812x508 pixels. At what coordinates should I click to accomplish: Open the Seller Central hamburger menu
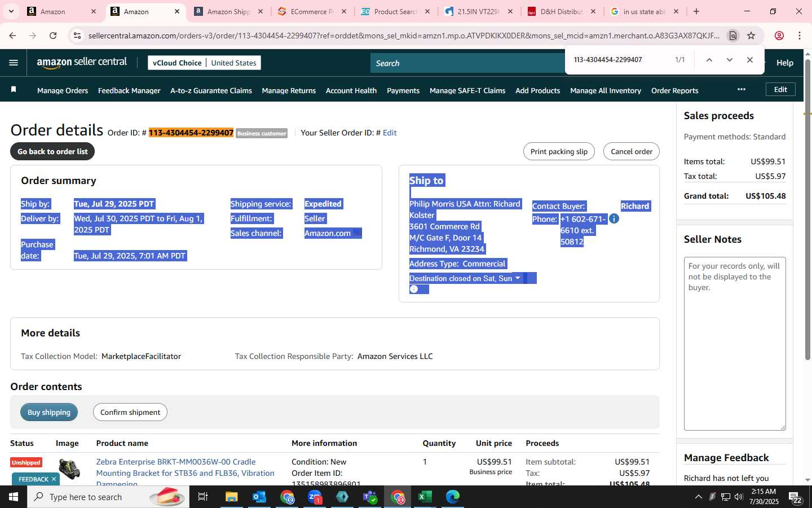pyautogui.click(x=14, y=63)
